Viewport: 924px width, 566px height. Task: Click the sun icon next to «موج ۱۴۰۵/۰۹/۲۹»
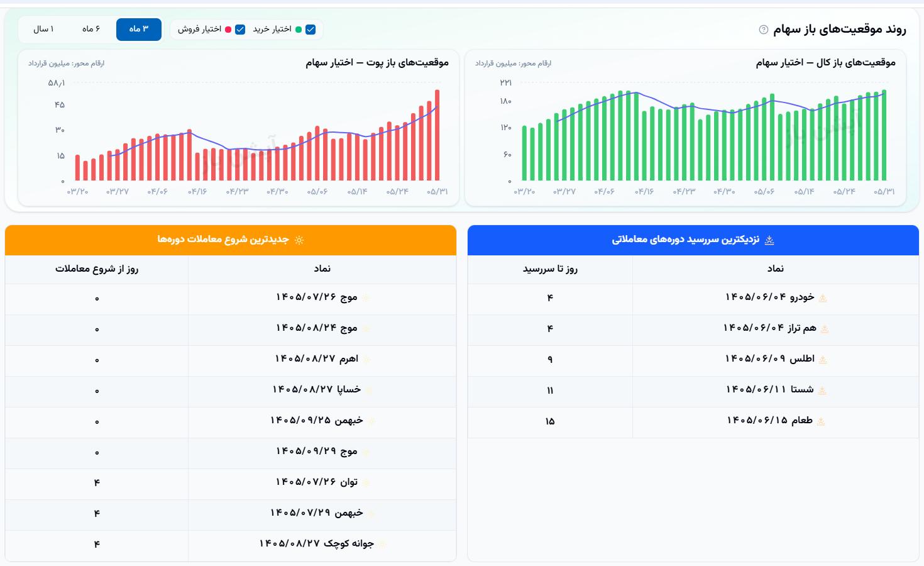[366, 452]
